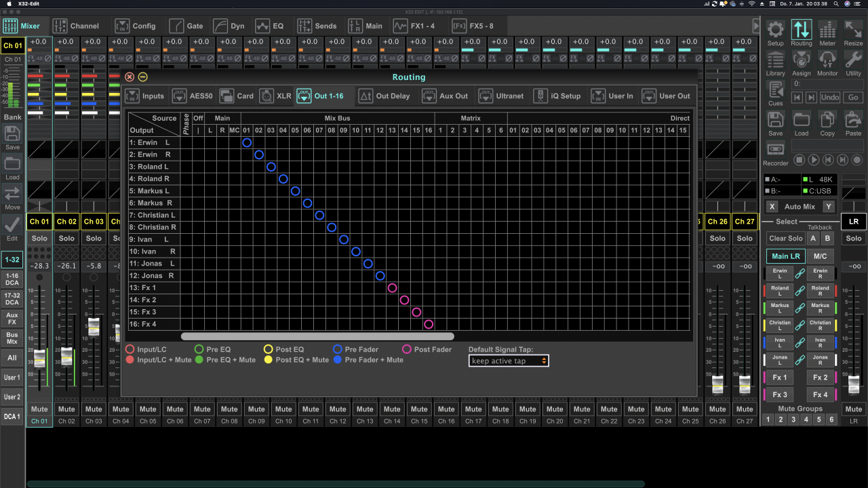This screenshot has height=488, width=868.
Task: Click the recorder record button
Action: 857,160
